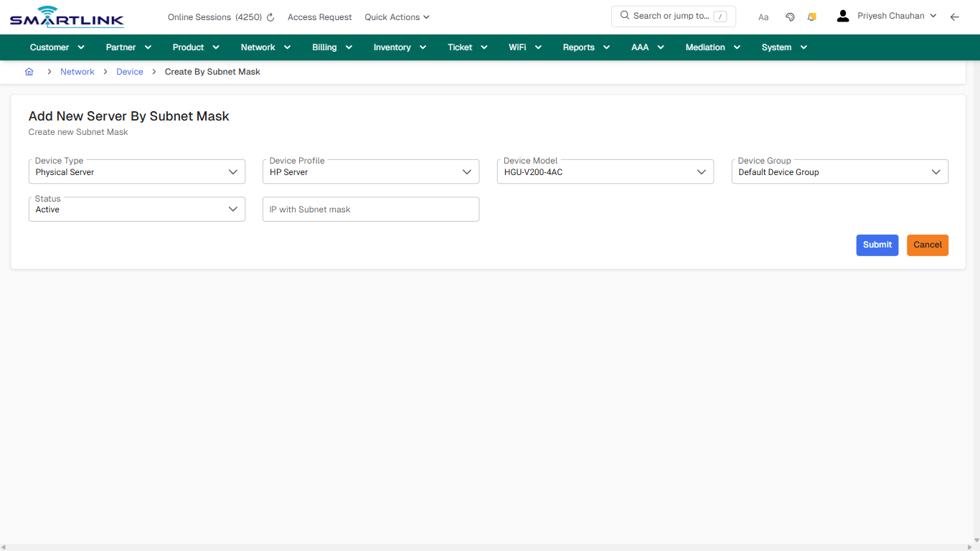
Task: Click the home icon in the breadcrumb
Action: tap(29, 72)
